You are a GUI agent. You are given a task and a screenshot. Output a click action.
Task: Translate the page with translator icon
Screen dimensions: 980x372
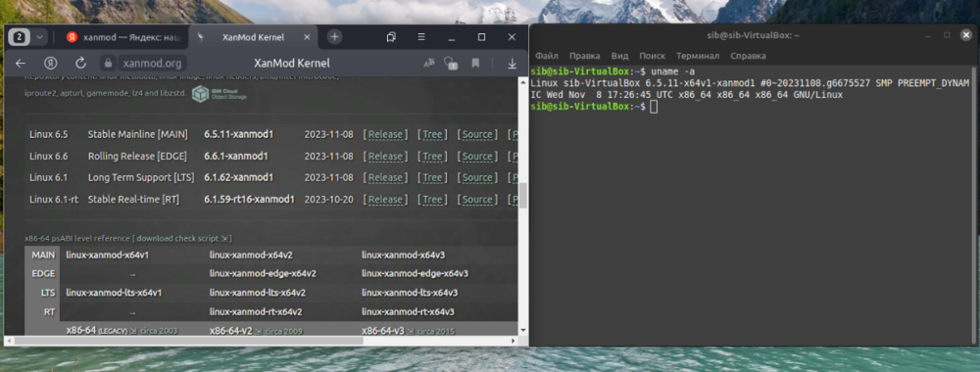429,63
